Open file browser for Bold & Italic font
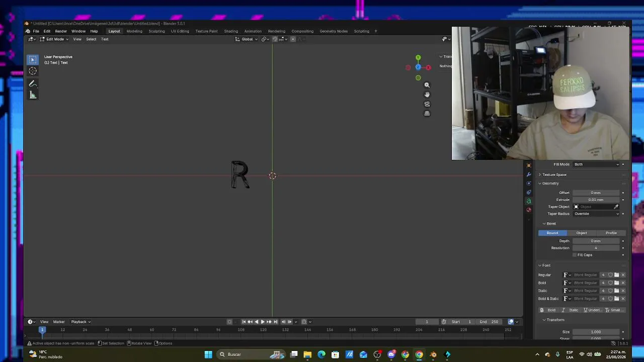The image size is (644, 362). pyautogui.click(x=617, y=299)
